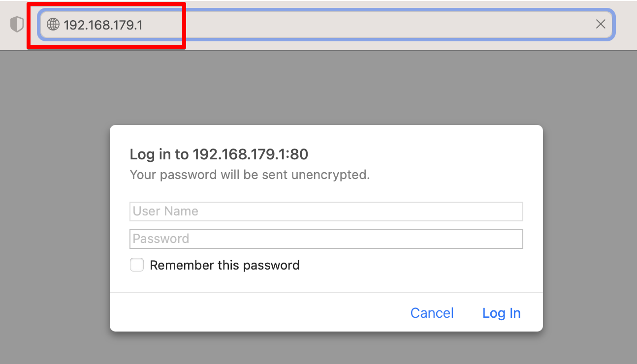637x364 pixels.
Task: Click the tracking protection shield icon
Action: click(x=17, y=24)
